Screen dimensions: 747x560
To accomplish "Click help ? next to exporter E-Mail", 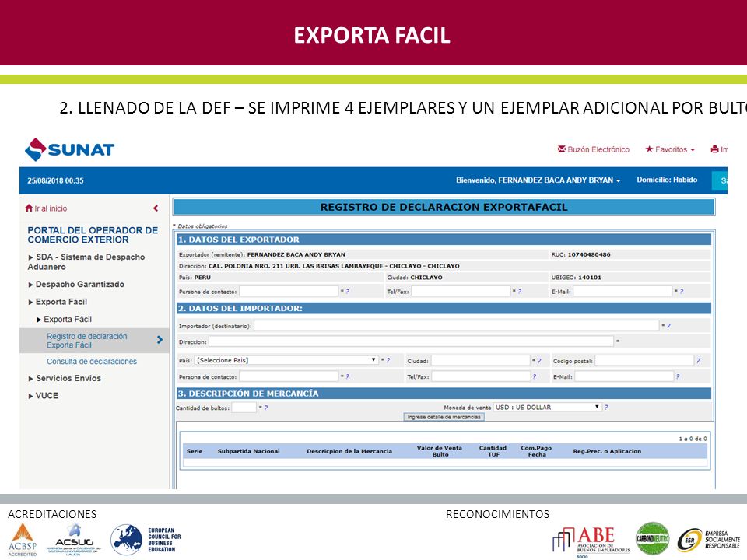I will [x=682, y=292].
